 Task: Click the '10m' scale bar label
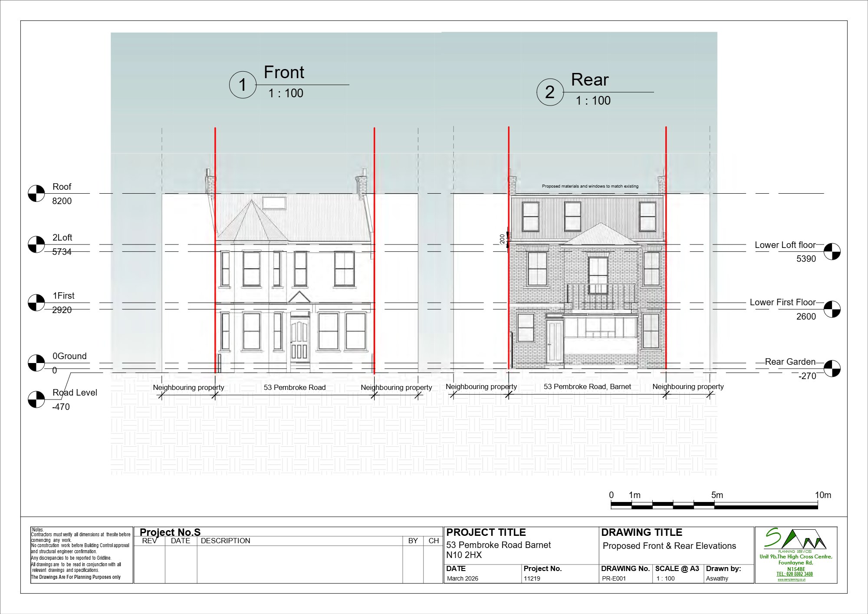tap(823, 495)
